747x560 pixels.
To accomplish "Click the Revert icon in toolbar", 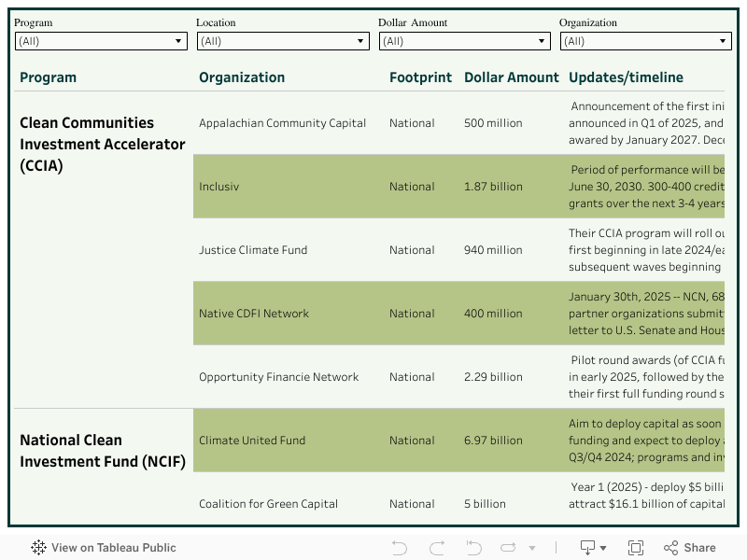I will [x=473, y=548].
